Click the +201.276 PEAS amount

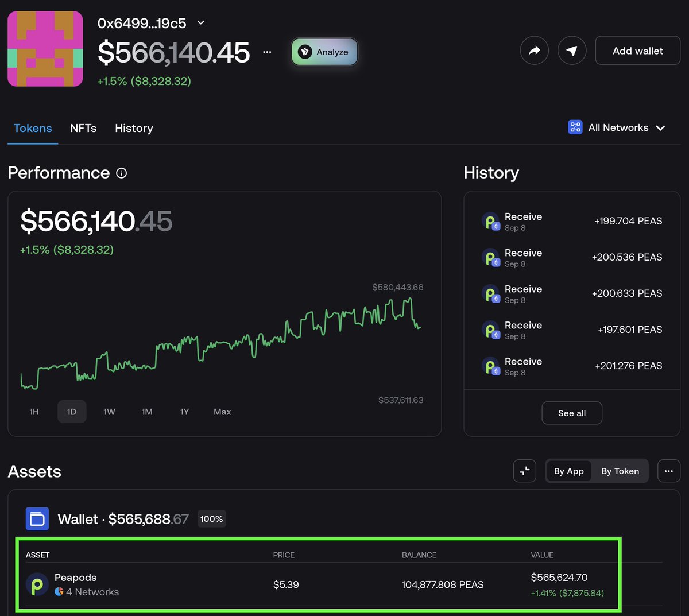[x=629, y=366]
